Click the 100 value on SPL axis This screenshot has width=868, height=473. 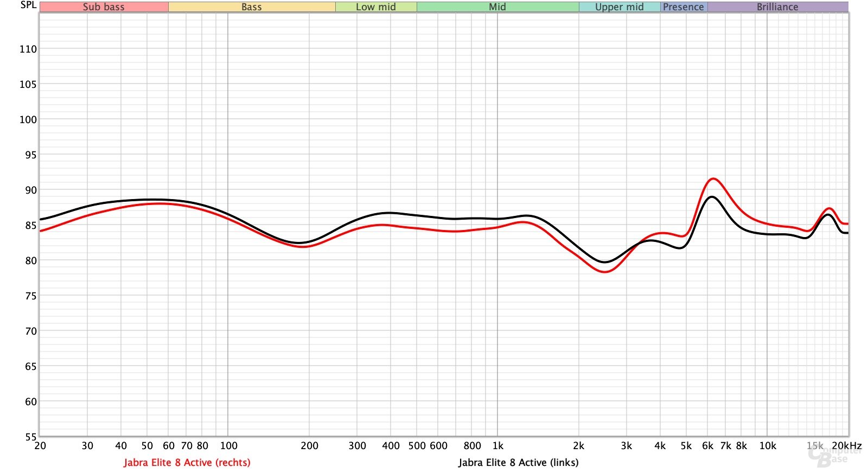click(x=28, y=119)
